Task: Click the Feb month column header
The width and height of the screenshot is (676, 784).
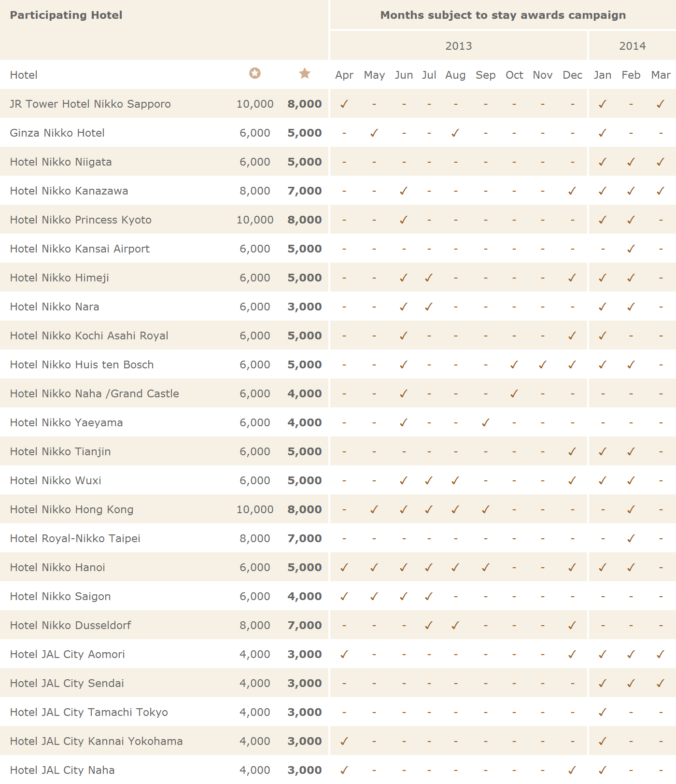Action: pyautogui.click(x=631, y=75)
